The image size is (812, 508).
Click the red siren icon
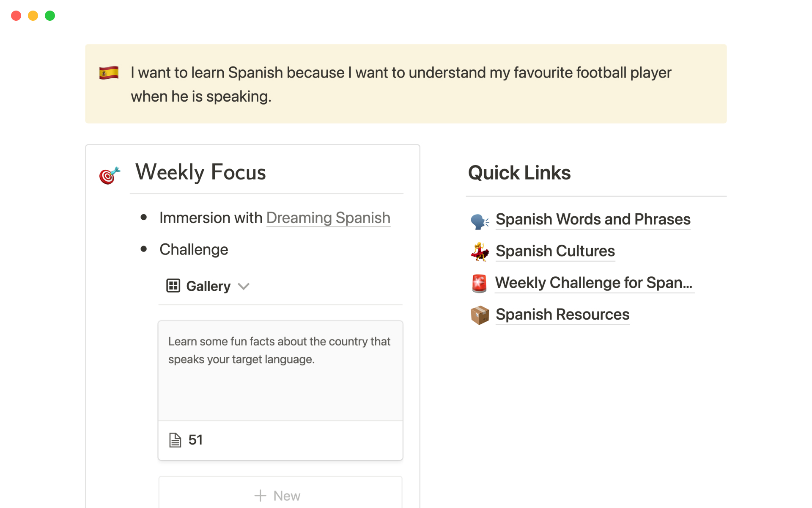pyautogui.click(x=479, y=283)
